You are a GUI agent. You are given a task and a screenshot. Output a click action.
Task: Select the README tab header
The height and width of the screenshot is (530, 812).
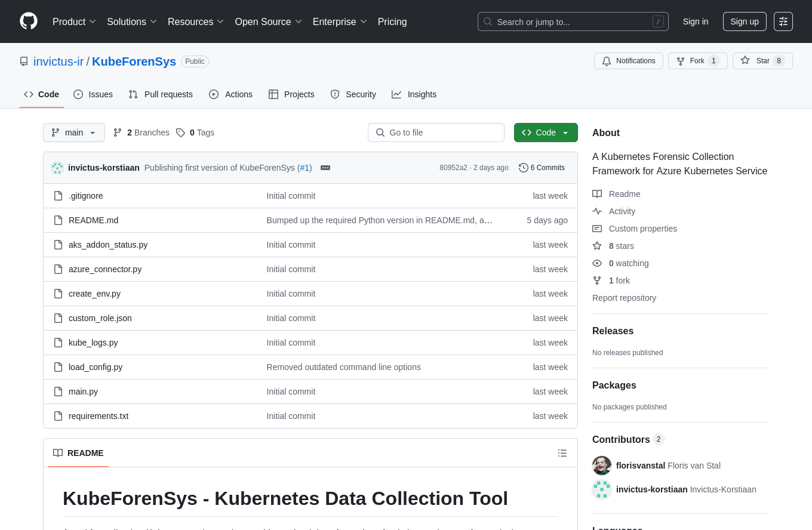(x=78, y=453)
